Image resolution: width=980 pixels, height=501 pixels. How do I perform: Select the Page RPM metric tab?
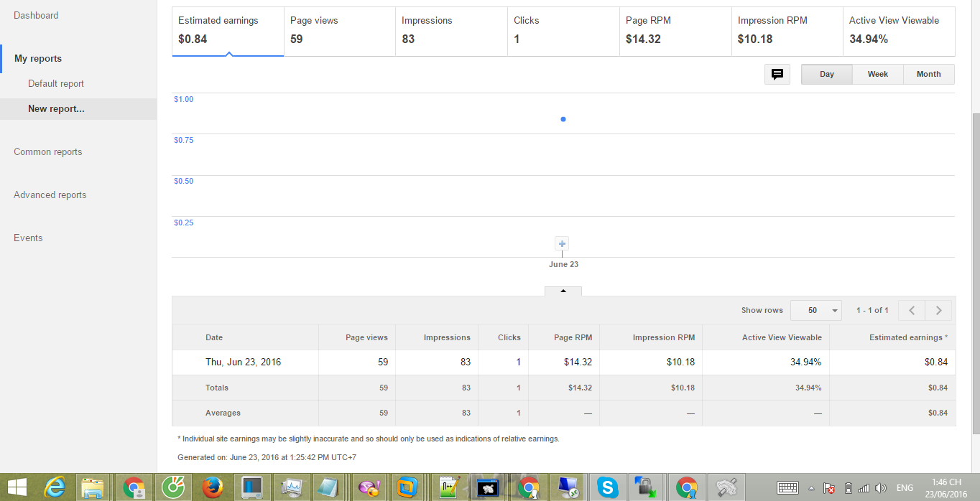[x=675, y=31]
